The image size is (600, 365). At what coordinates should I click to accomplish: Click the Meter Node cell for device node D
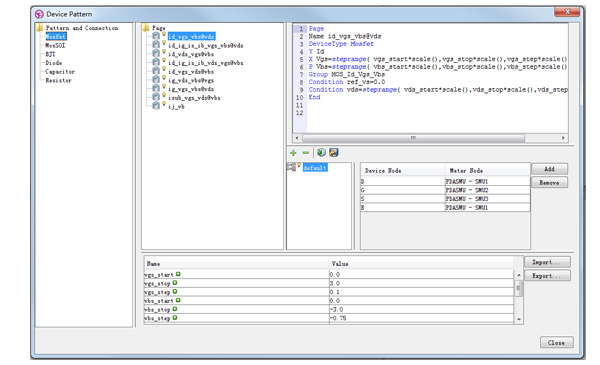pyautogui.click(x=488, y=181)
